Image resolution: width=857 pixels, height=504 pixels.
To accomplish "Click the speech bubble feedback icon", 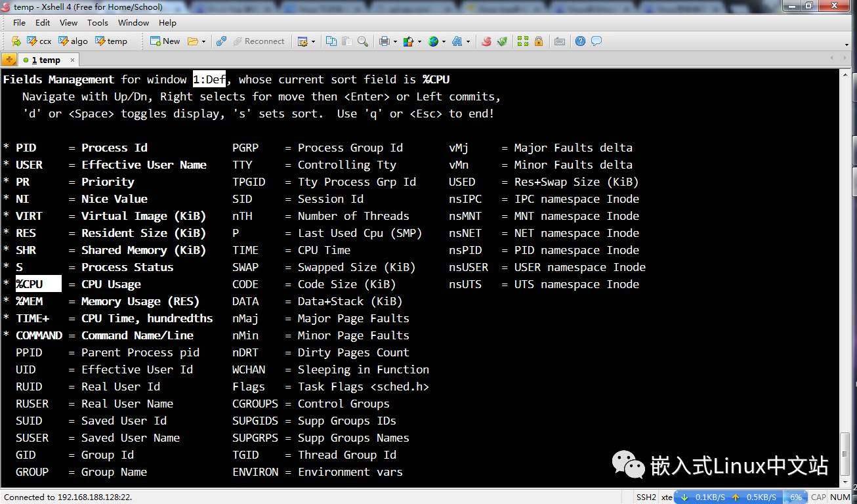I will (x=596, y=41).
